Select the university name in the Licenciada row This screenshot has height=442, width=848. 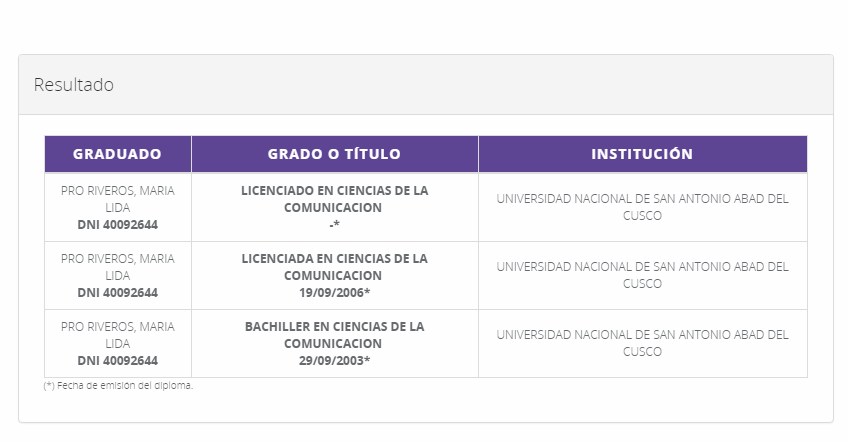(x=642, y=274)
